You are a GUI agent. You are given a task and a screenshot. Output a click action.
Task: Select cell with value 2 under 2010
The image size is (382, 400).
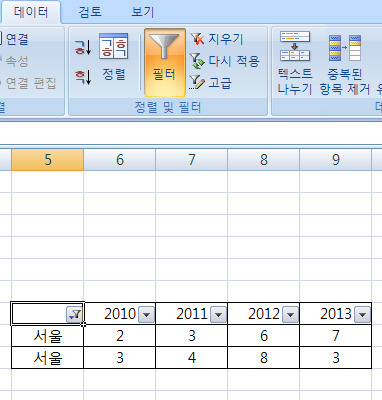120,336
